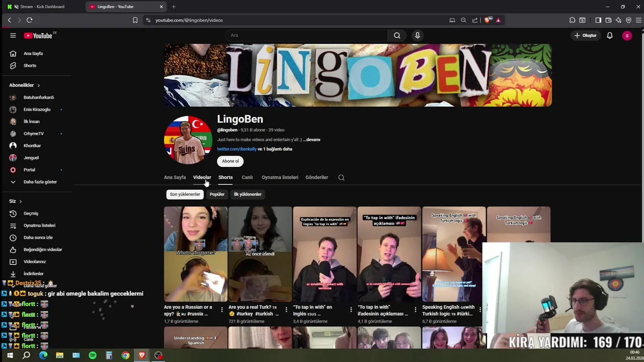Viewport: 644px width, 362px height.
Task: Click the browser address bar URL
Action: [x=189, y=20]
